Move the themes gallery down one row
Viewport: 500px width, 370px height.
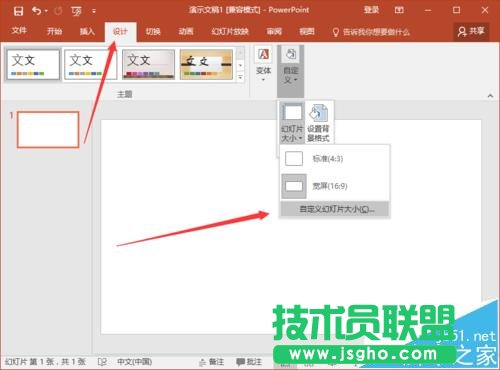tap(240, 65)
